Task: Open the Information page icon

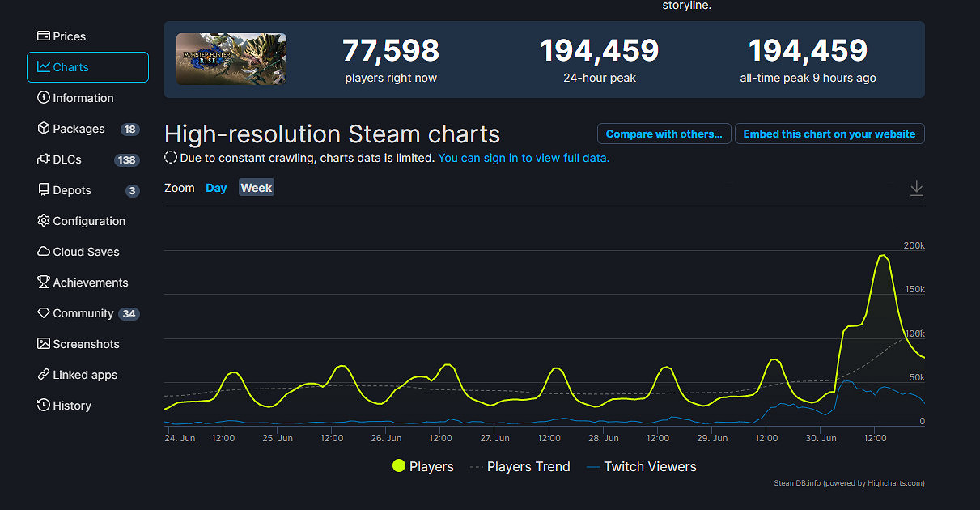Action: coord(44,98)
